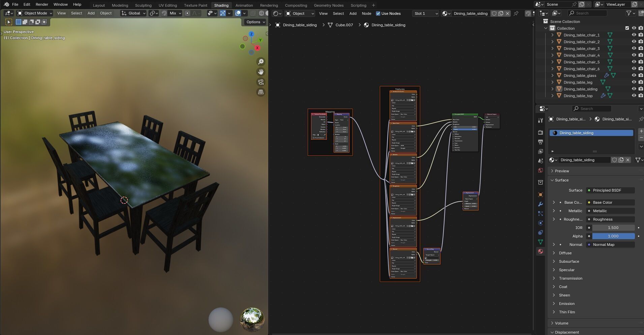The width and height of the screenshot is (644, 335).
Task: Open the Object Constraints properties tab
Action: click(541, 232)
